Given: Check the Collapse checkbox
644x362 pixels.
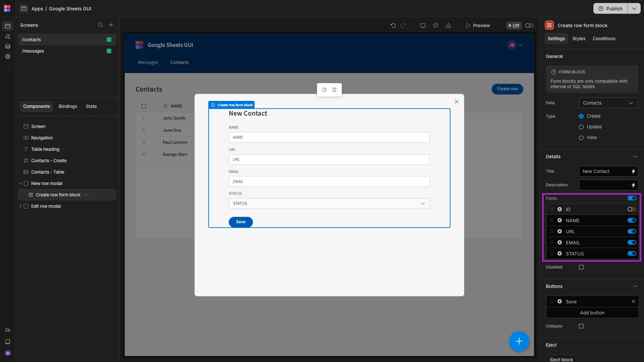Looking at the screenshot, I should pos(581,326).
